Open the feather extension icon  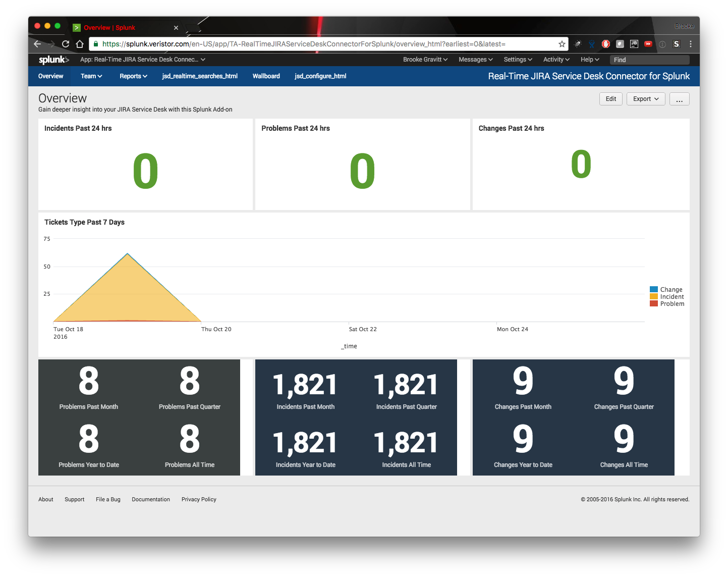pos(578,44)
